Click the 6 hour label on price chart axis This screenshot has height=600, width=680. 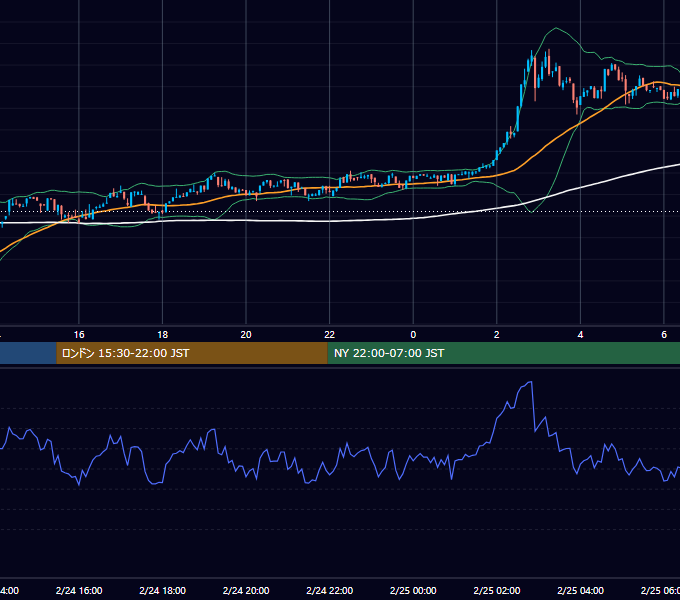[x=664, y=334]
